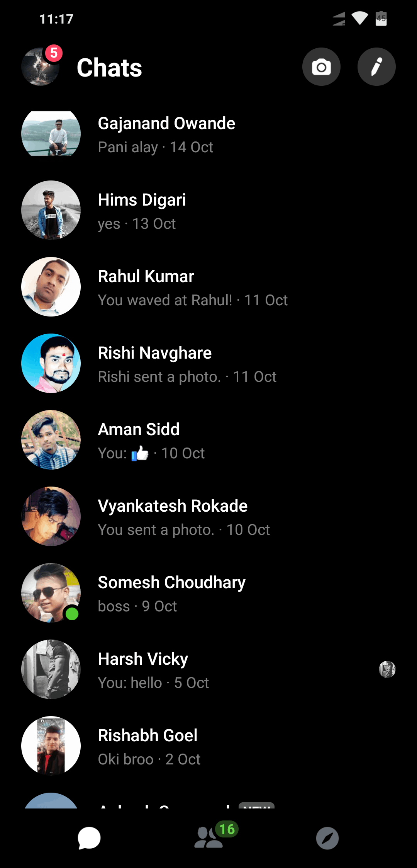Open Rahul Kumar chat
This screenshot has height=868, width=417.
[208, 287]
